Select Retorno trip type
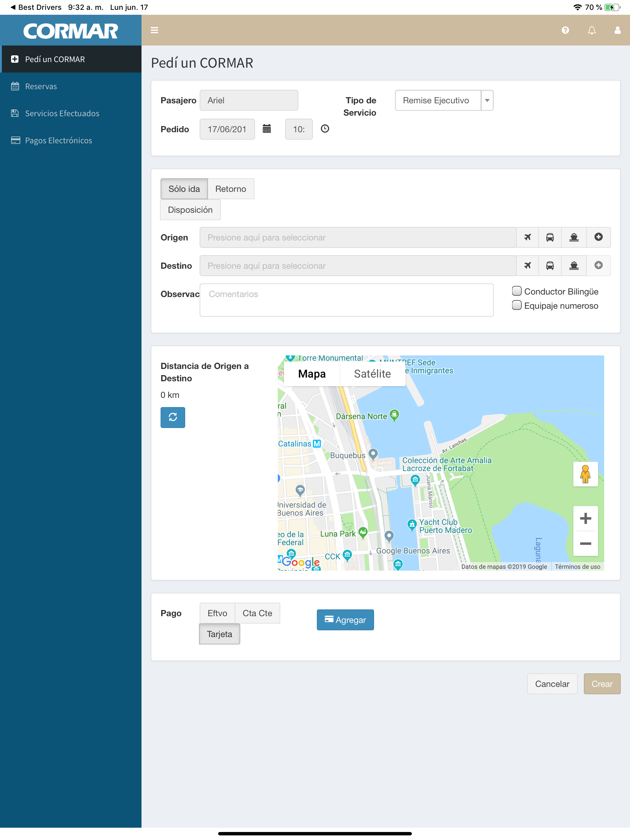 (x=231, y=189)
